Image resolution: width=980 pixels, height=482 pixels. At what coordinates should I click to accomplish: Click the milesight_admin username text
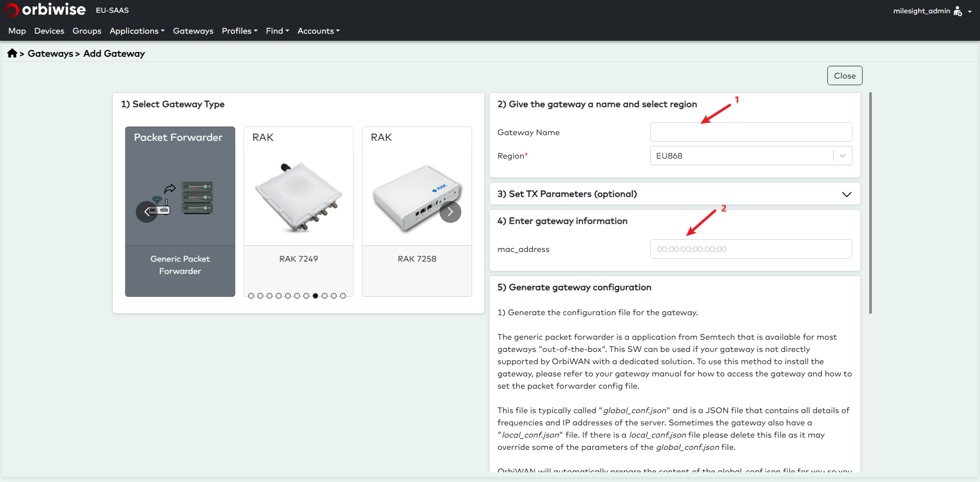pyautogui.click(x=921, y=11)
